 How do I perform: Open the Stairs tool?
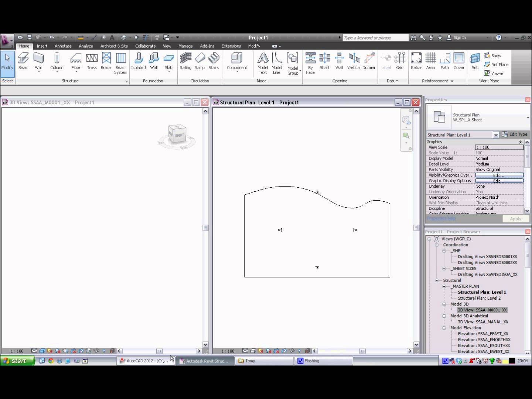[x=214, y=61]
